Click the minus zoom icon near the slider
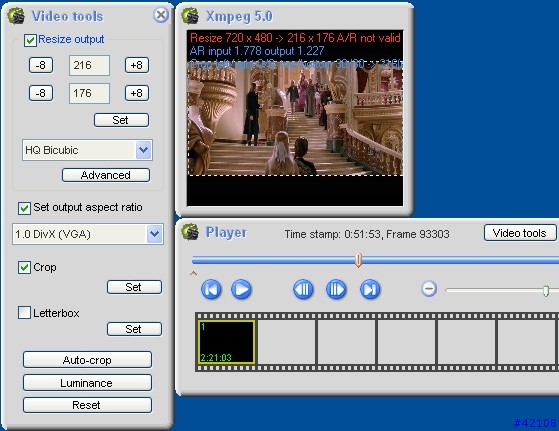The height and width of the screenshot is (431, 559). click(429, 289)
